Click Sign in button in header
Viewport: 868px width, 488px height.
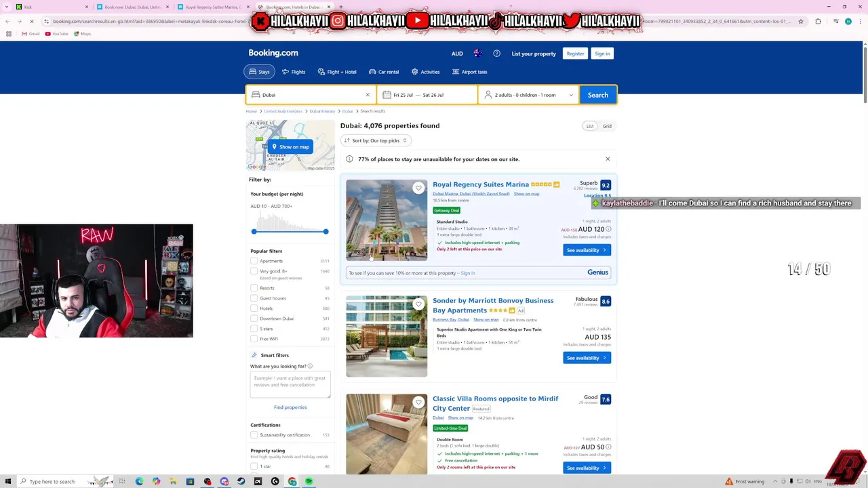point(602,54)
